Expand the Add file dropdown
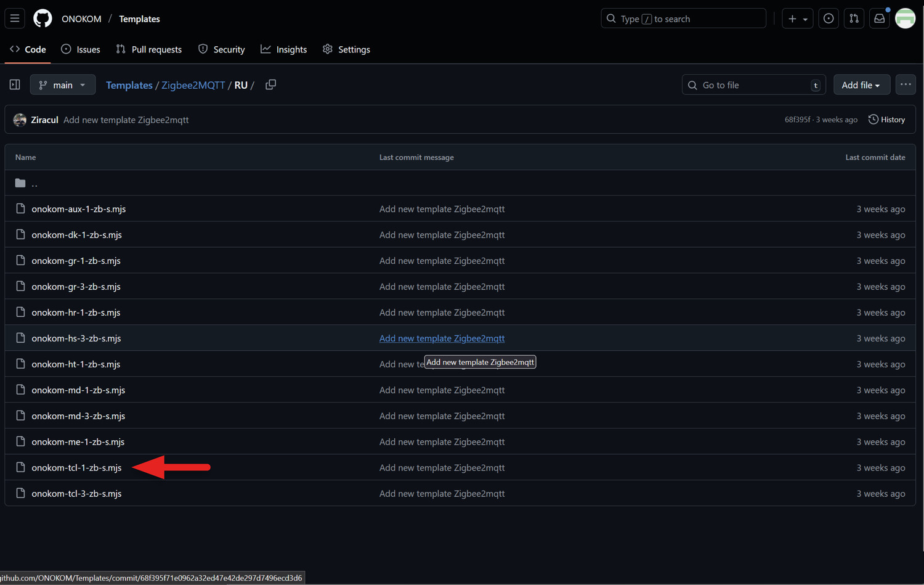This screenshot has width=924, height=585. [x=861, y=85]
